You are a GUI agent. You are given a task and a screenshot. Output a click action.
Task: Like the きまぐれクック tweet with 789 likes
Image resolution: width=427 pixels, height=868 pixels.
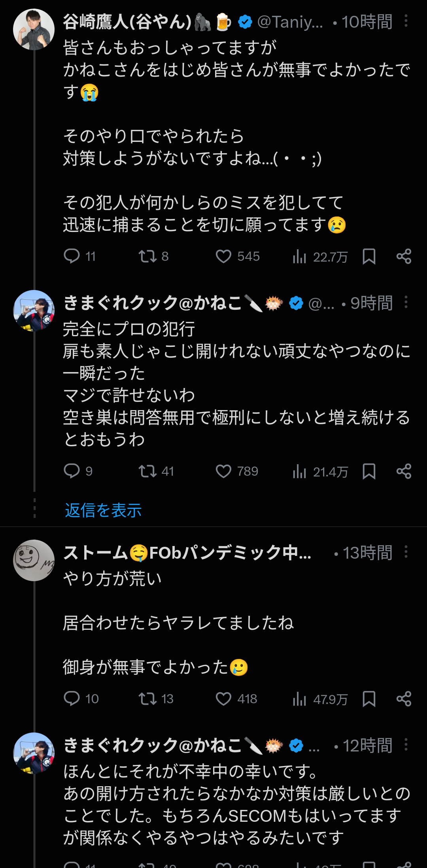coord(237,471)
